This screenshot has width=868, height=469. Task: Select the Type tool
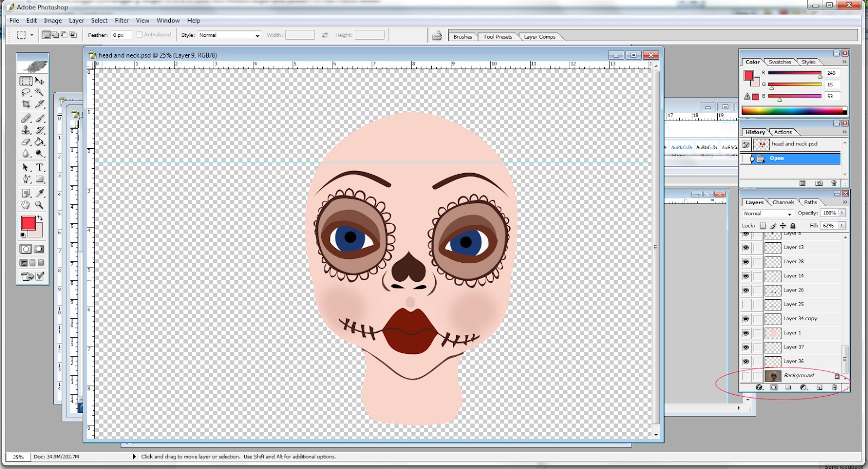click(x=40, y=167)
